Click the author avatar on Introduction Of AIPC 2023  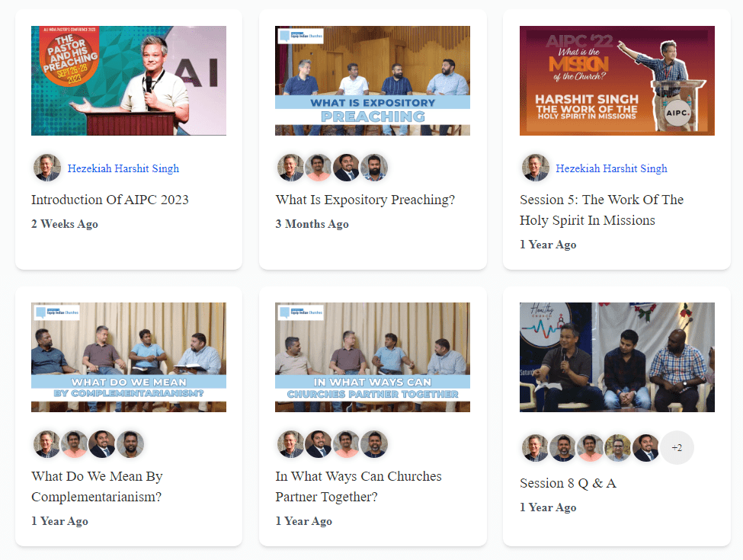46,168
